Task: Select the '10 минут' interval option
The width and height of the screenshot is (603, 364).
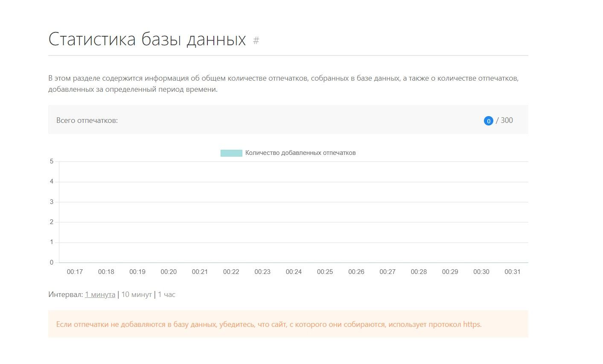Action: pos(136,294)
